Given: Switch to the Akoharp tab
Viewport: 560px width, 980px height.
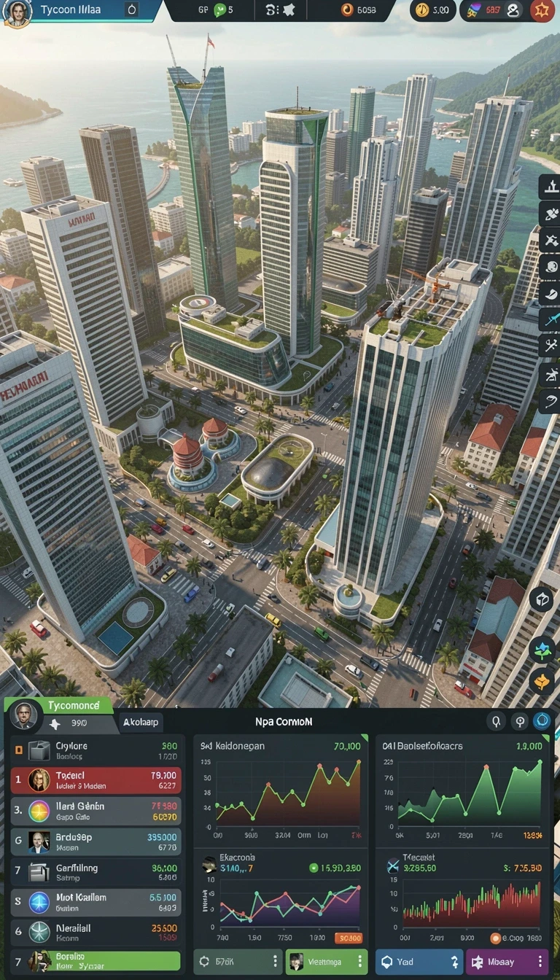Looking at the screenshot, I should pos(140,723).
